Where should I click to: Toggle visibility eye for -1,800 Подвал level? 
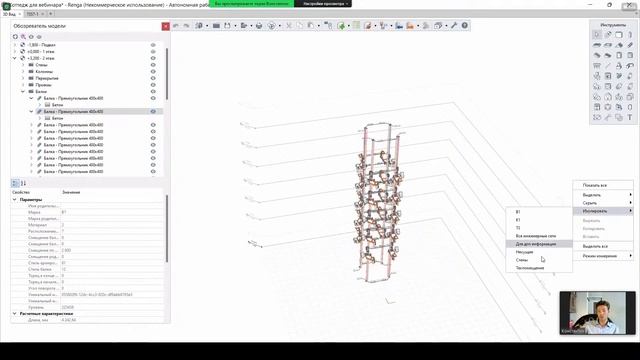[x=153, y=45]
